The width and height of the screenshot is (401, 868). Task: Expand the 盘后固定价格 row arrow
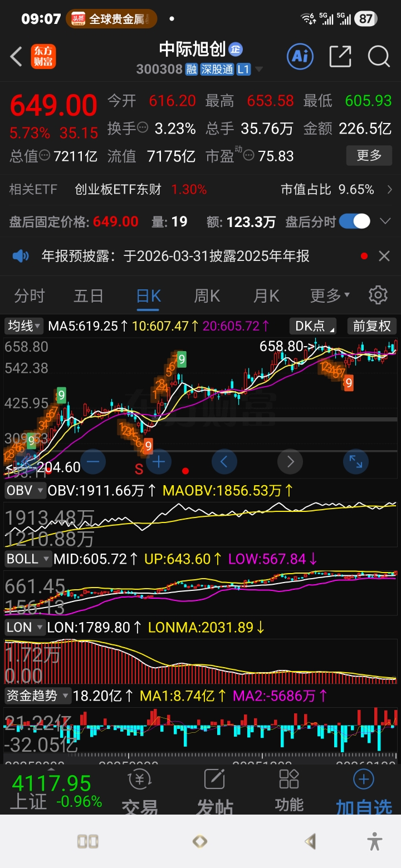pos(385,221)
